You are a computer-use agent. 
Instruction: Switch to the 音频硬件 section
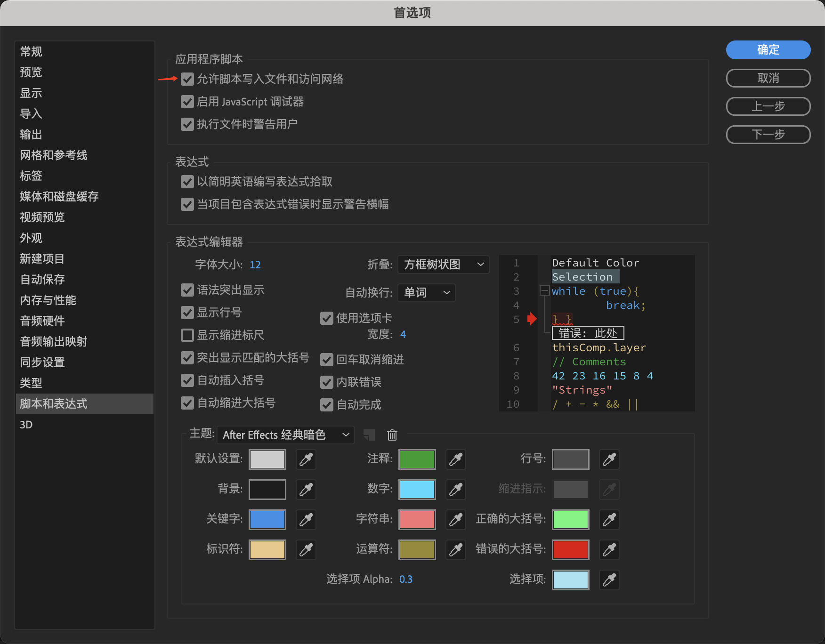[42, 321]
